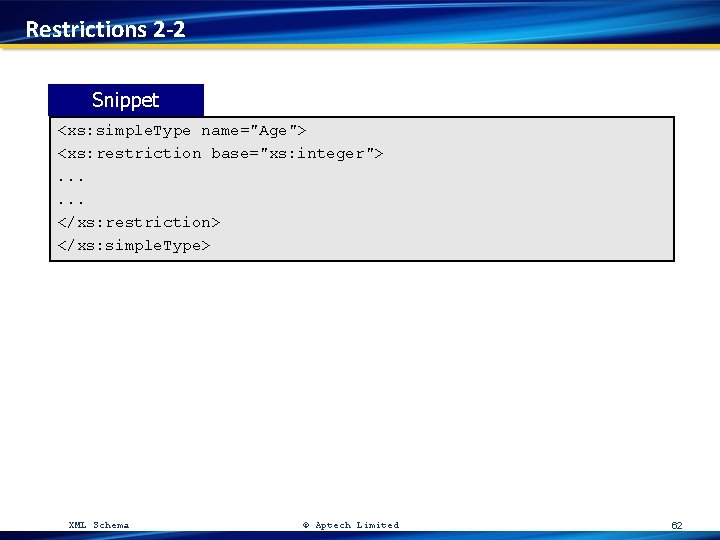This screenshot has width=720, height=540.
Task: Click the Restrictions 2-2 slide title
Action: 105,29
